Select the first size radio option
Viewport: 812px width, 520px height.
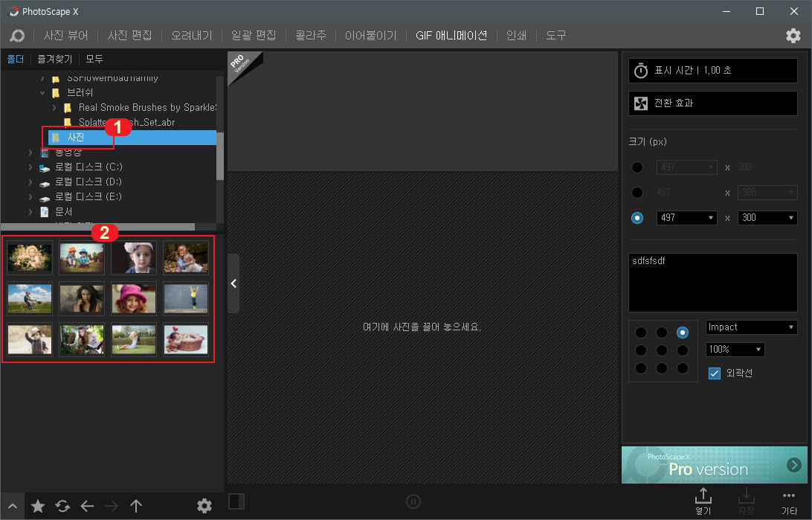(x=637, y=167)
